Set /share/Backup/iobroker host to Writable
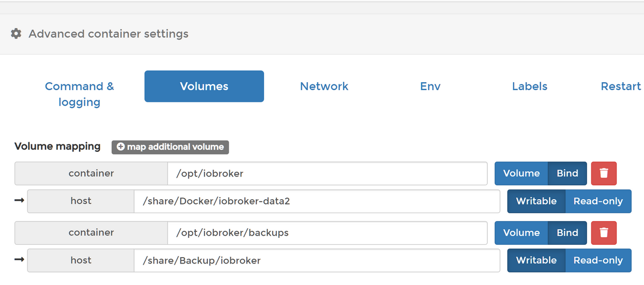This screenshot has width=644, height=285. click(536, 260)
